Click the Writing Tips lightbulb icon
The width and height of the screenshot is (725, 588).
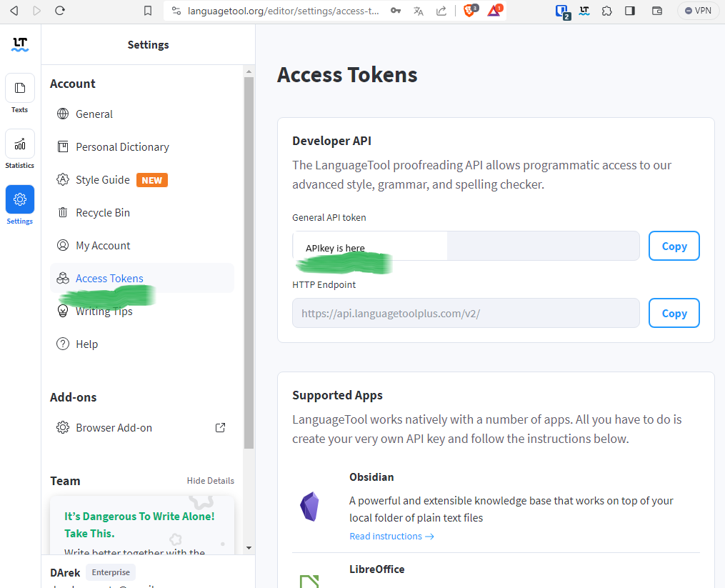pos(63,311)
